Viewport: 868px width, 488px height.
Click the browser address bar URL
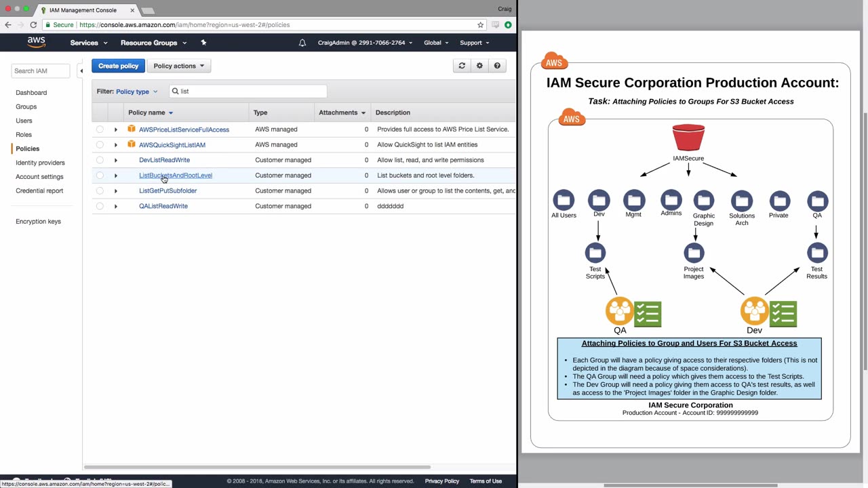184,25
